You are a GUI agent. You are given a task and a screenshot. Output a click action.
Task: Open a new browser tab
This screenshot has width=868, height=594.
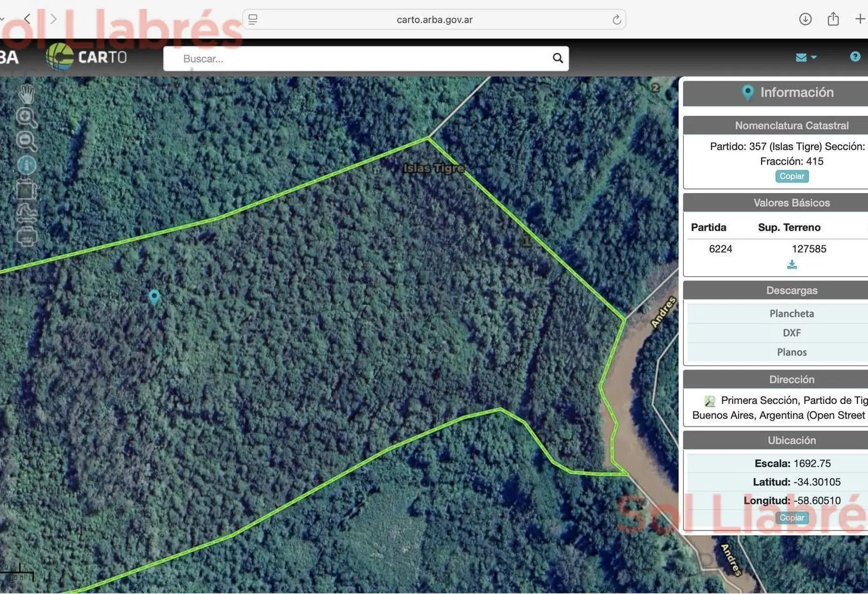(860, 19)
